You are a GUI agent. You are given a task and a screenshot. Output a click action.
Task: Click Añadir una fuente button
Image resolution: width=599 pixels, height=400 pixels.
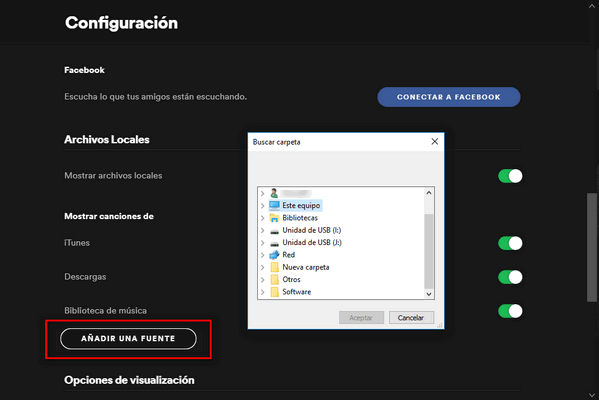click(x=128, y=338)
